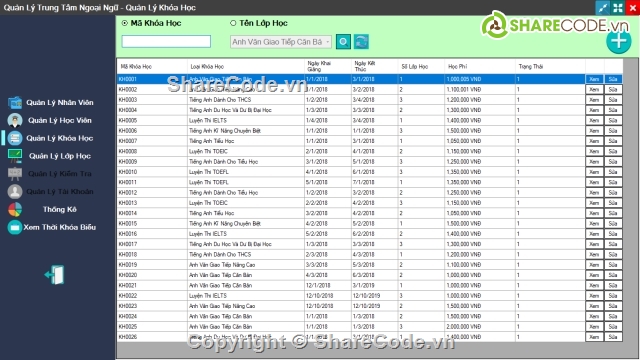Select the Mã Khóa Học radio button

[124, 23]
